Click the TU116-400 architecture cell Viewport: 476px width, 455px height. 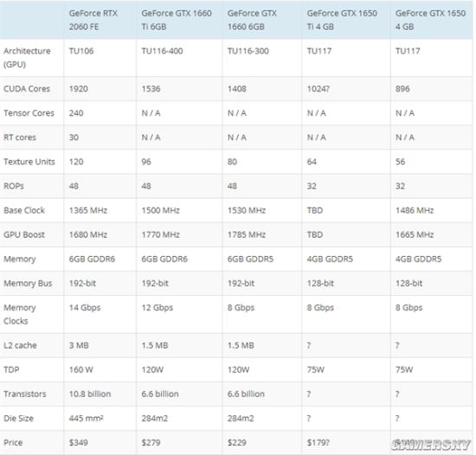(162, 51)
